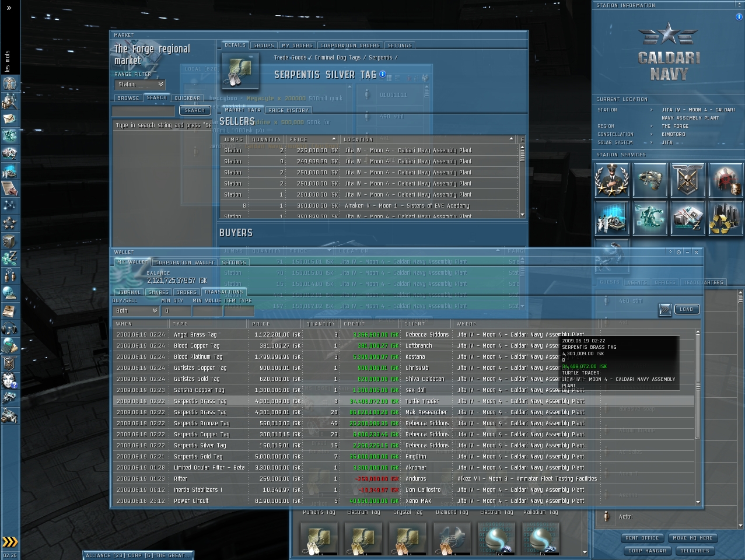The height and width of the screenshot is (560, 745).
Task: Open the robot factory station service
Action: (x=650, y=218)
